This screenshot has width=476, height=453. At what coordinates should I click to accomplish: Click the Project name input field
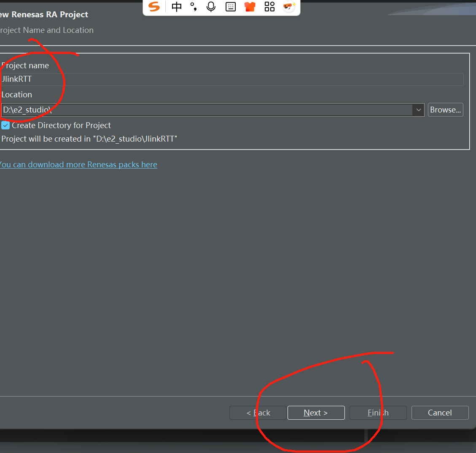(232, 80)
